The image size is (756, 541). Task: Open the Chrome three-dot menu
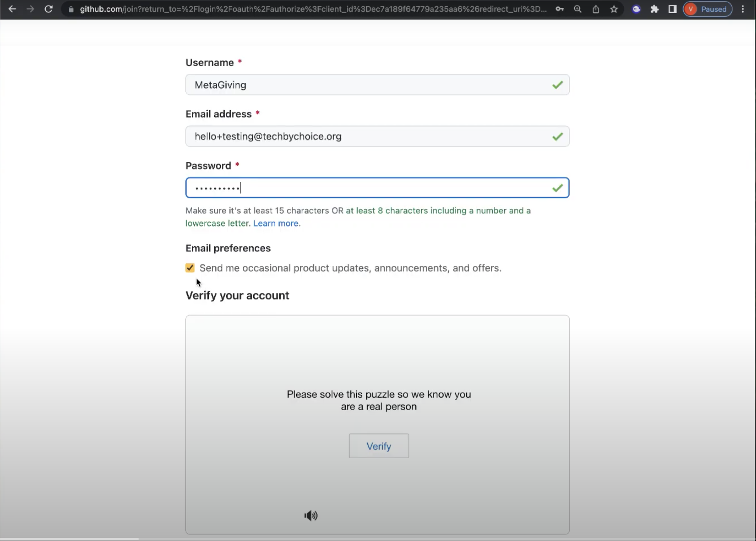(743, 9)
